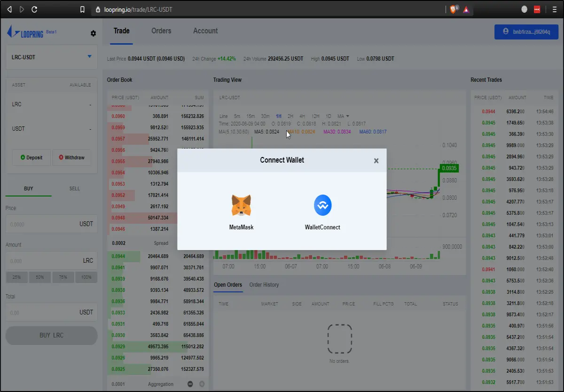Set amount to 25%
The image size is (564, 392).
tap(17, 277)
